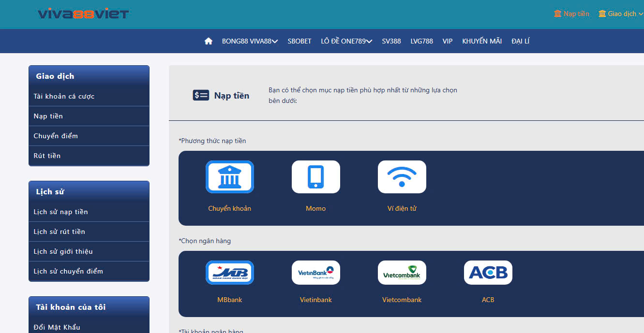Open the VIP menu item
Screen dimensions: 644x333
pos(448,41)
